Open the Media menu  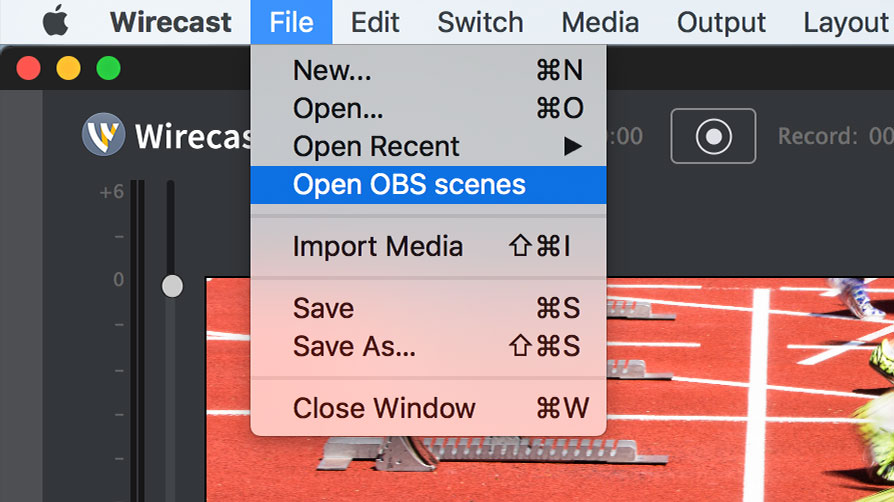pos(600,22)
